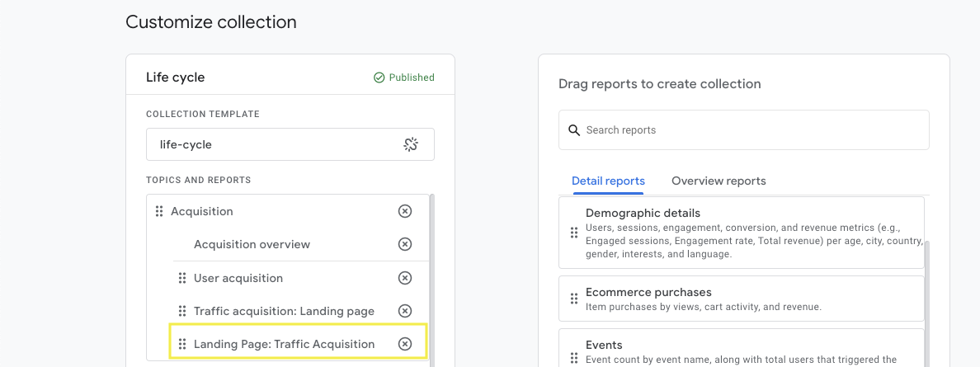This screenshot has height=367, width=980.
Task: Click the unlink icon next to life-cycle template
Action: point(411,144)
